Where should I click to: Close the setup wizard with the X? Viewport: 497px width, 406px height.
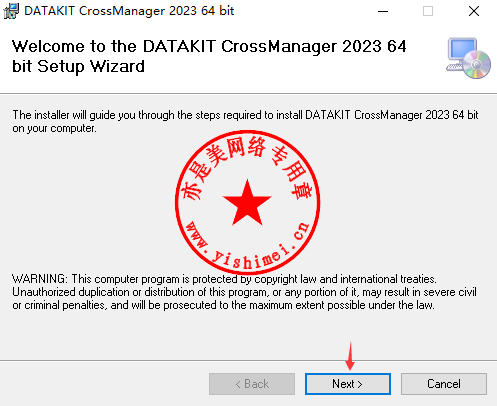coord(474,11)
